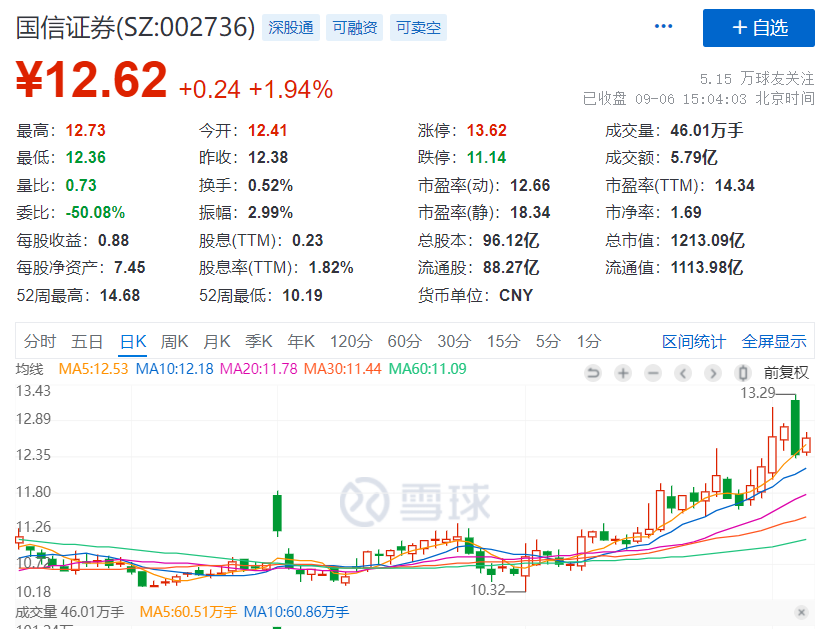Select the 周K chart tab
Viewport: 834px width, 629px height.
174,341
